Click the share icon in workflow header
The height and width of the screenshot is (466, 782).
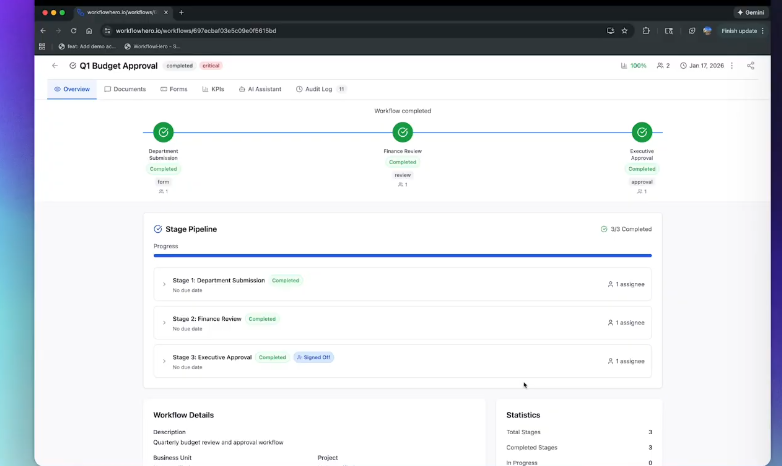[x=750, y=66]
